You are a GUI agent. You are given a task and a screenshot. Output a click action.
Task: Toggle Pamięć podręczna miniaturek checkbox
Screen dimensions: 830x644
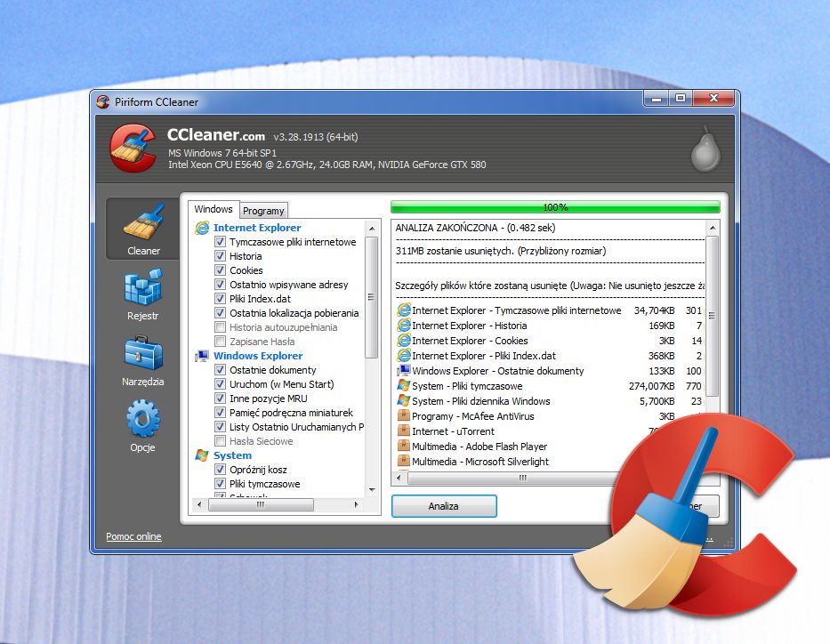coord(221,412)
